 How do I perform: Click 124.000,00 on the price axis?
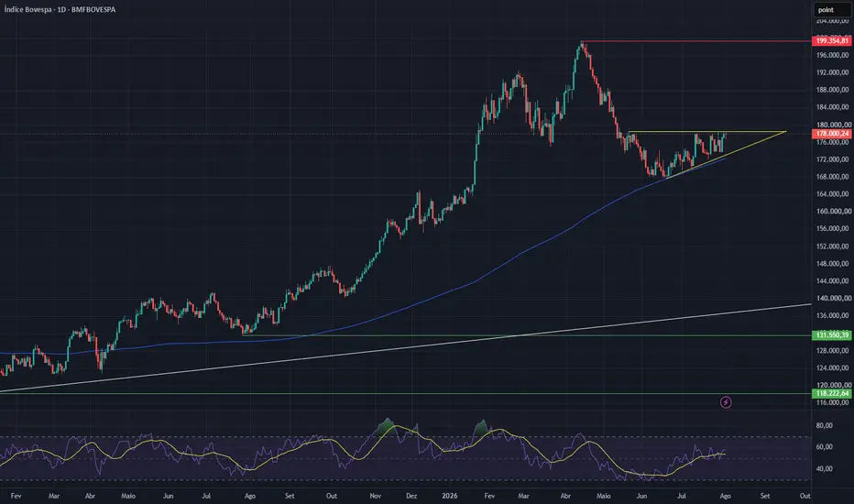[x=832, y=367]
